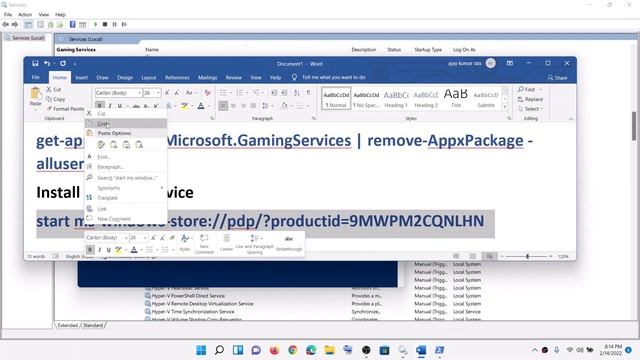Open the Calibri (Body) font name dropdown

point(140,93)
